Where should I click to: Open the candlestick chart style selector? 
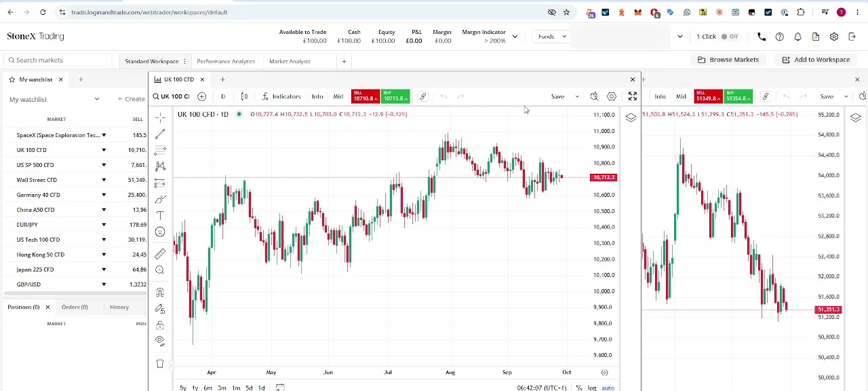[x=244, y=96]
